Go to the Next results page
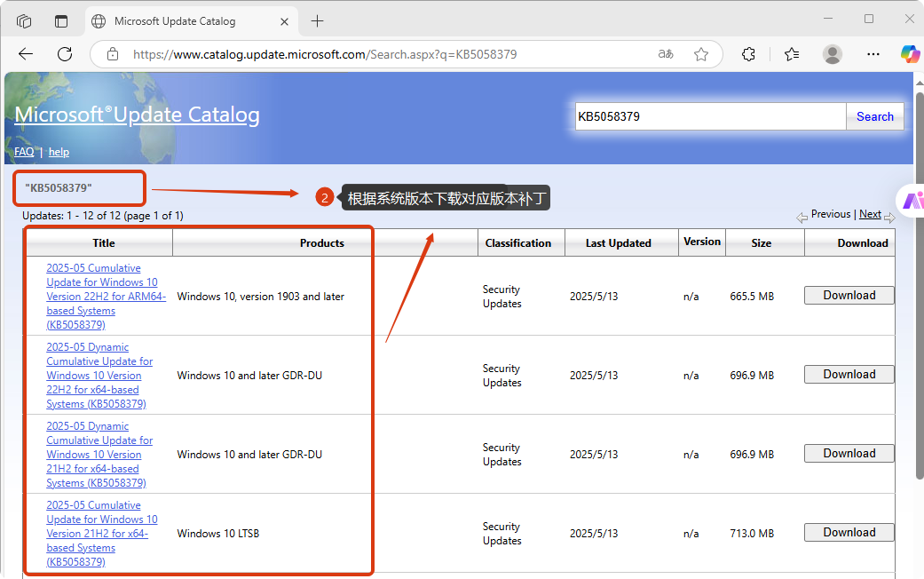Image resolution: width=924 pixels, height=579 pixels. click(x=870, y=214)
